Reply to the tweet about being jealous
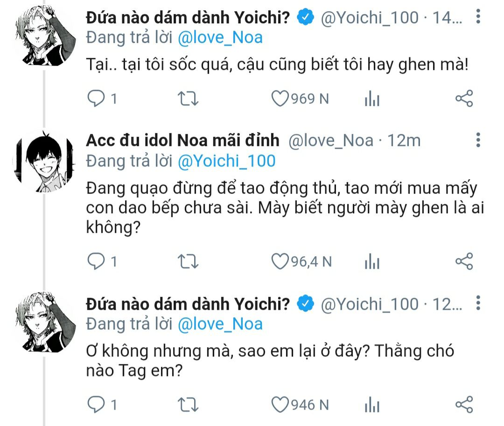The width and height of the screenshot is (504, 426). (97, 98)
